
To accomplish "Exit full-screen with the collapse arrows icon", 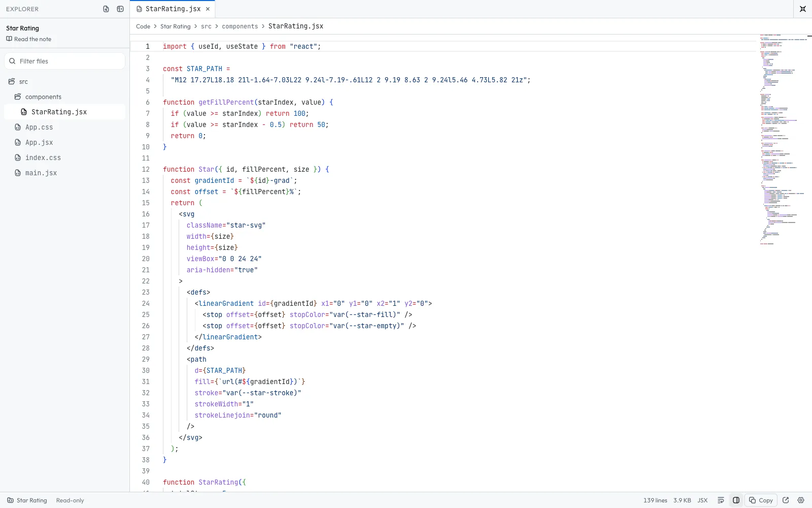I will tap(803, 9).
